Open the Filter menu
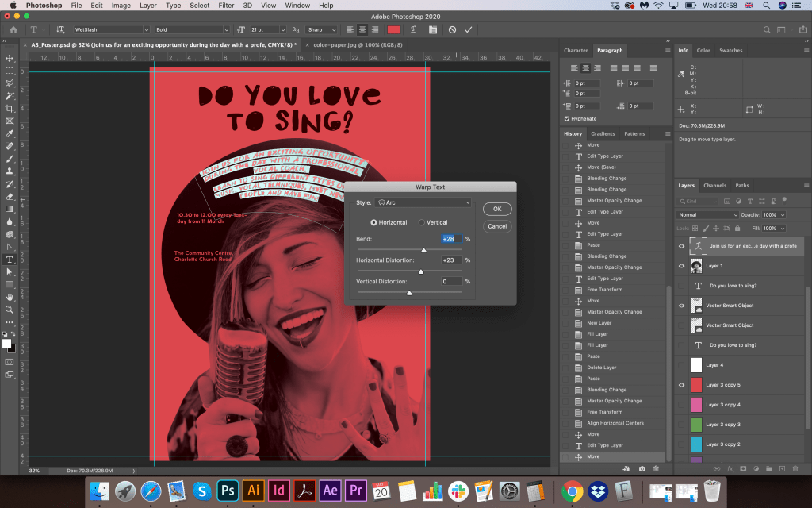 (x=226, y=6)
